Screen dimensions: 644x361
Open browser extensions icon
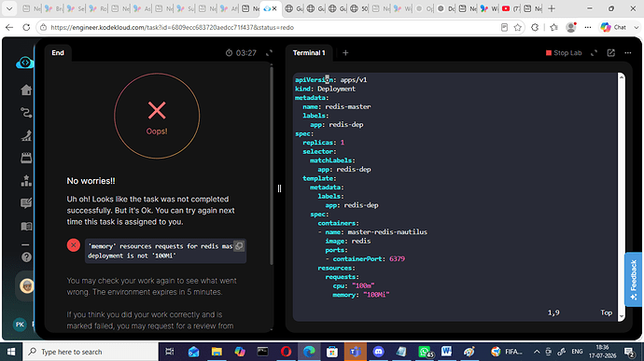coord(535,27)
